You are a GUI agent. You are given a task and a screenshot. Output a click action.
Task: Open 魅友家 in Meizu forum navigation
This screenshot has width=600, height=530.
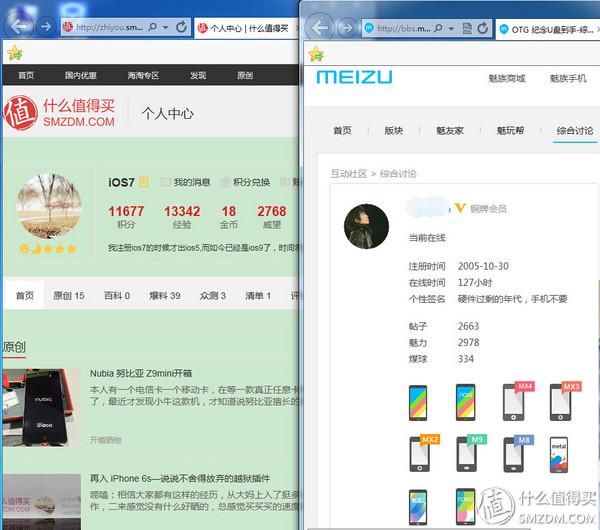click(x=450, y=130)
